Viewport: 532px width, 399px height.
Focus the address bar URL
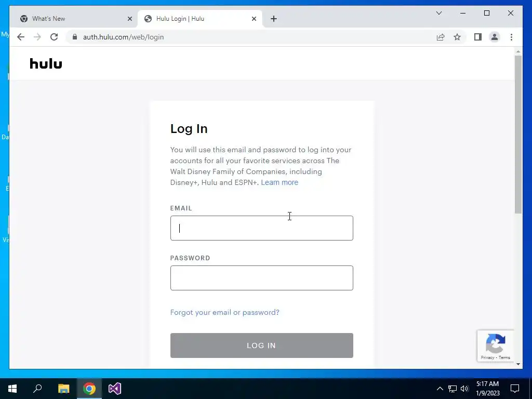click(x=123, y=37)
